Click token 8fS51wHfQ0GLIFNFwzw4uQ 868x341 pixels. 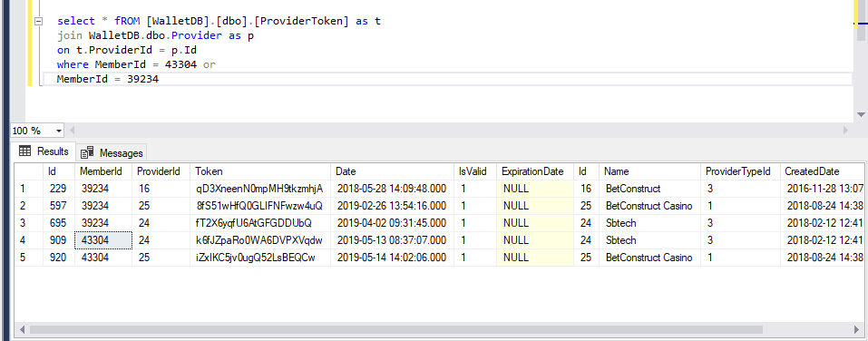(x=260, y=206)
